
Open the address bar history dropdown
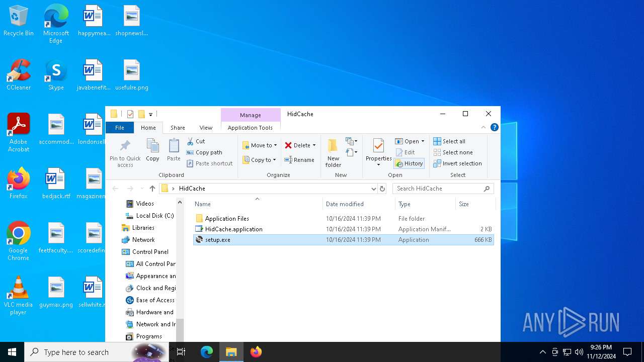click(x=373, y=189)
